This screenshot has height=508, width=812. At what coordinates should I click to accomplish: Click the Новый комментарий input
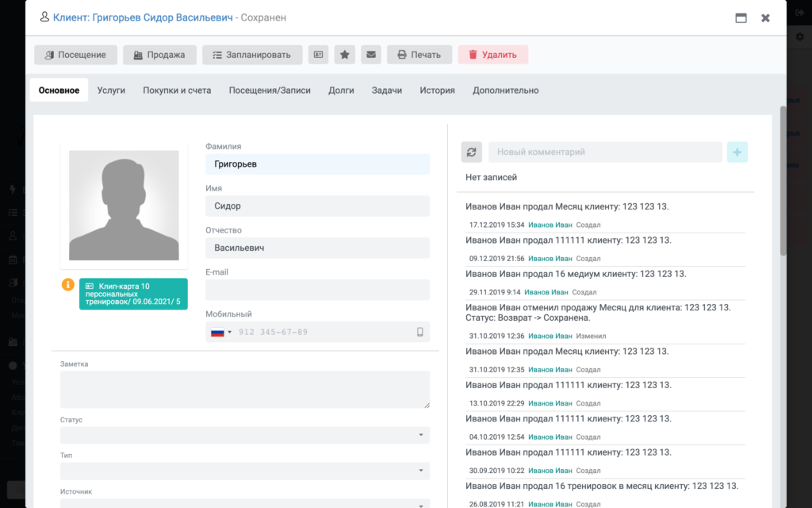click(x=605, y=152)
